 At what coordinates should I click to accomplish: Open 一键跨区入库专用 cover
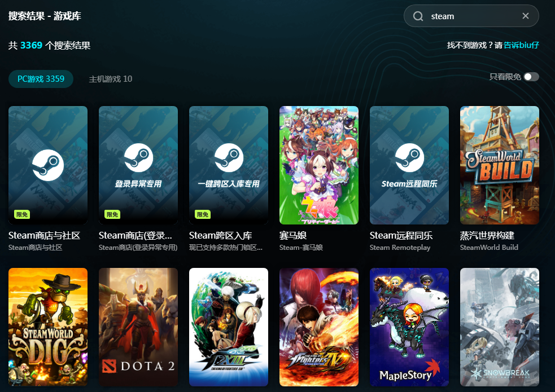pyautogui.click(x=229, y=165)
